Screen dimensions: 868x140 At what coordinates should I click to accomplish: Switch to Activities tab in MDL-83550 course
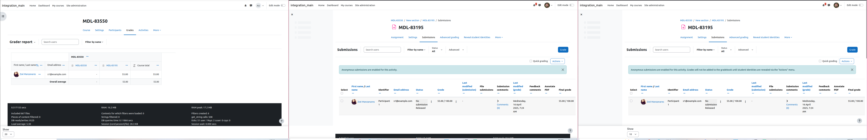143,30
